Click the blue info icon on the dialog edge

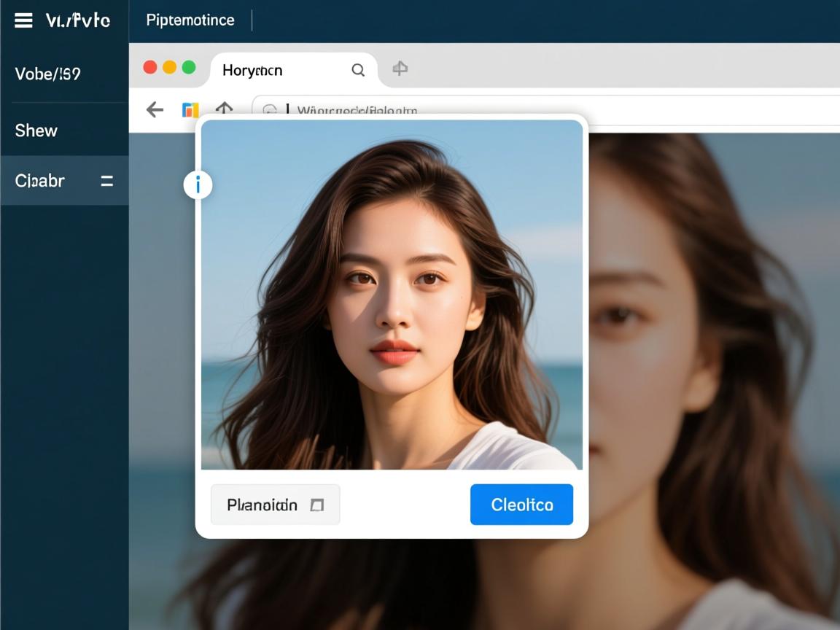point(198,185)
